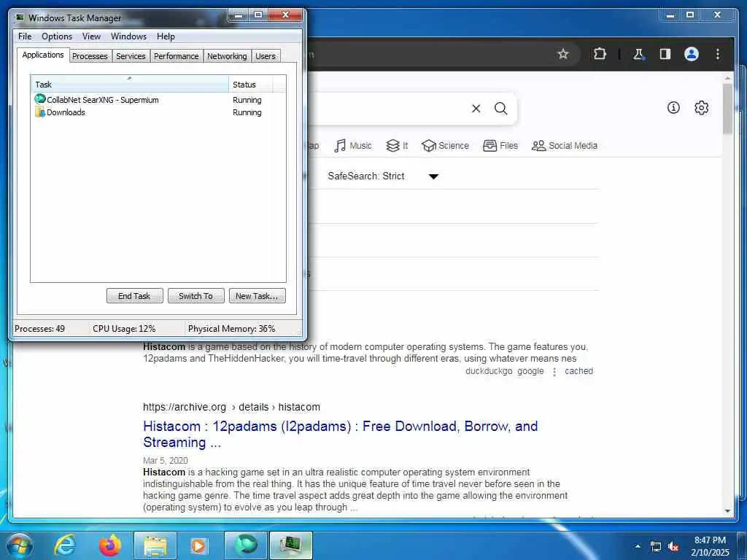Select the Files search category
The width and height of the screenshot is (747, 560).
500,146
